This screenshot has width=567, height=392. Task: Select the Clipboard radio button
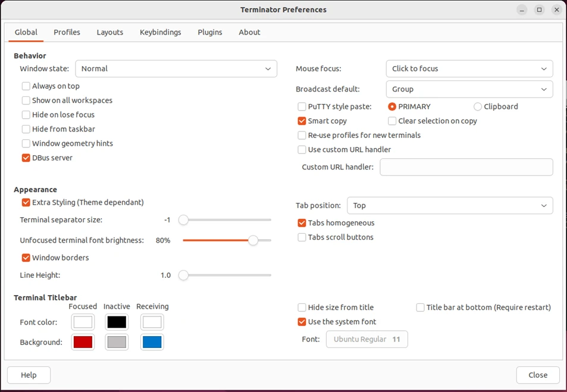(x=478, y=106)
